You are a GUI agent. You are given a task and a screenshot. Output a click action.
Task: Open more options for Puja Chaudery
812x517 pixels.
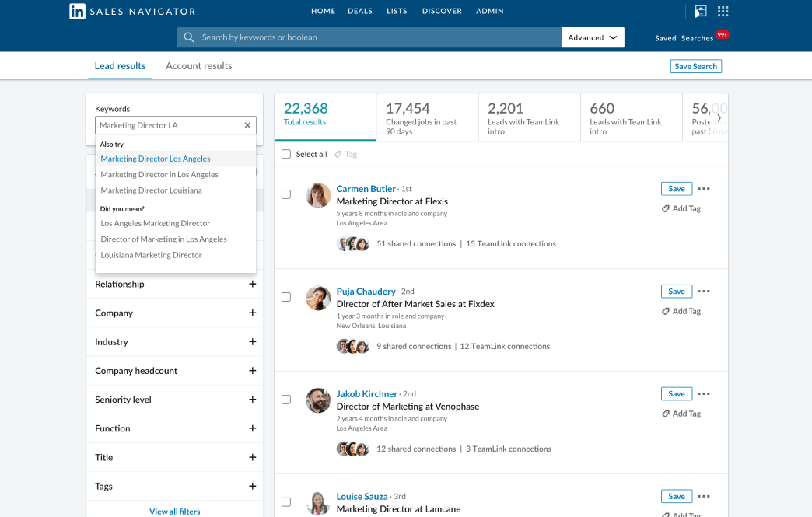pos(704,291)
